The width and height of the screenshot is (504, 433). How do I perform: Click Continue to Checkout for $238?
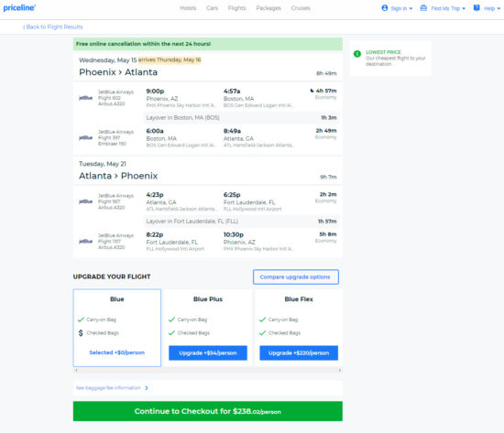(x=208, y=411)
